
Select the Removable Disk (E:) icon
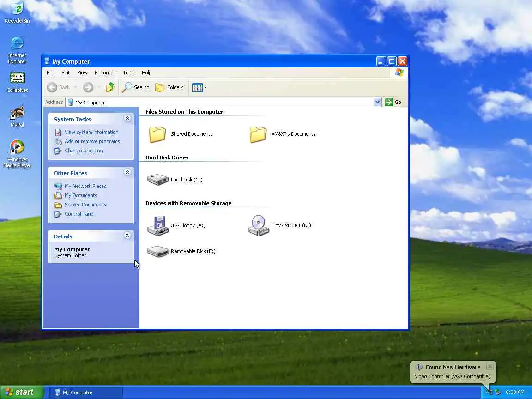tap(158, 251)
